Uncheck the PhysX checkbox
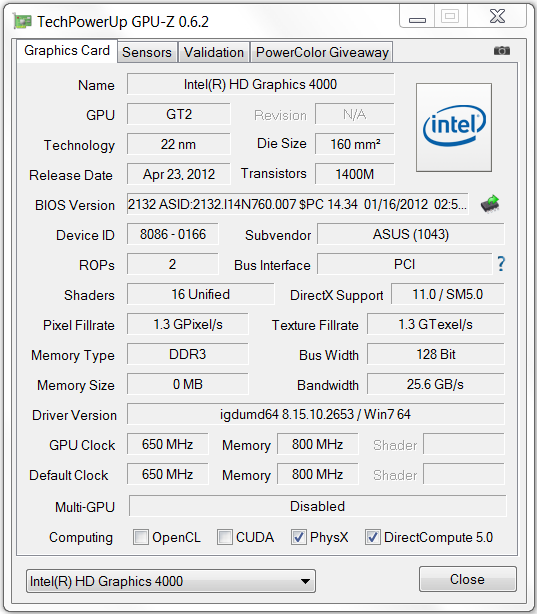537x614 pixels. click(299, 537)
